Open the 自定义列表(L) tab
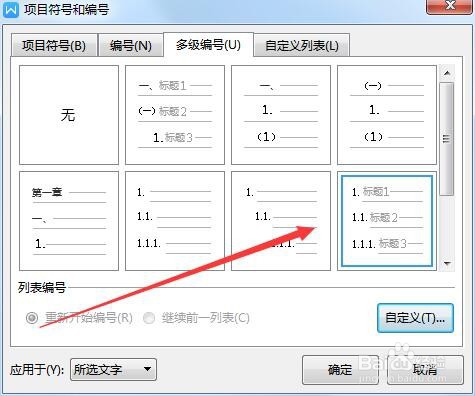This screenshot has width=475, height=396. coord(302,45)
